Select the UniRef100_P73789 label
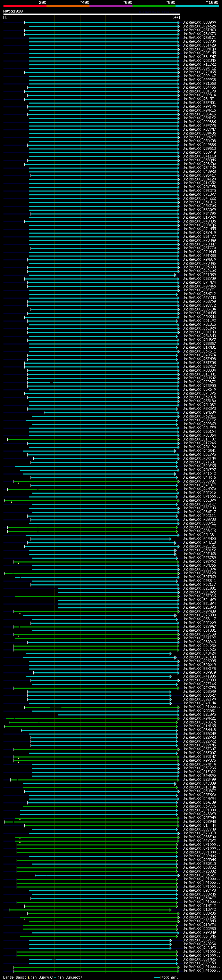 click(x=199, y=558)
